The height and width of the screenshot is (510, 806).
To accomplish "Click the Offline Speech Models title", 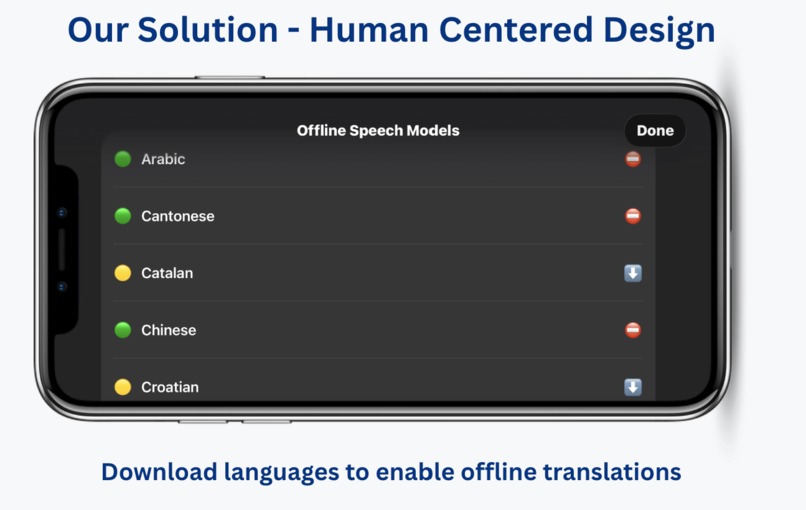I will click(378, 131).
